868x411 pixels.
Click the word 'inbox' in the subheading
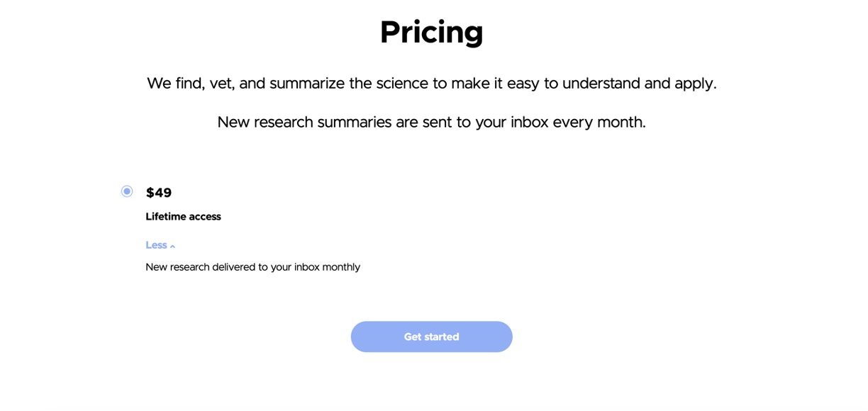click(528, 122)
